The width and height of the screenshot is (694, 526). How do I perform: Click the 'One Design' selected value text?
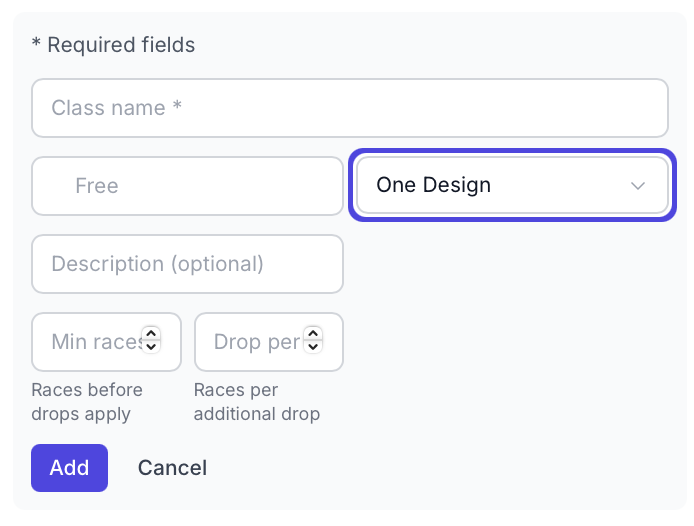pos(433,185)
